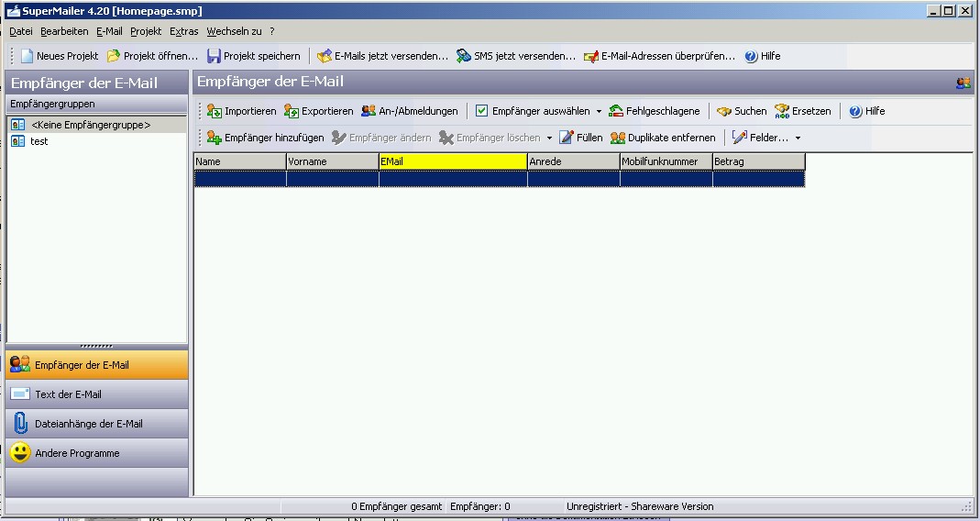Viewport: 980px width, 521px height.
Task: Open the Felder dropdown arrow
Action: tap(798, 138)
